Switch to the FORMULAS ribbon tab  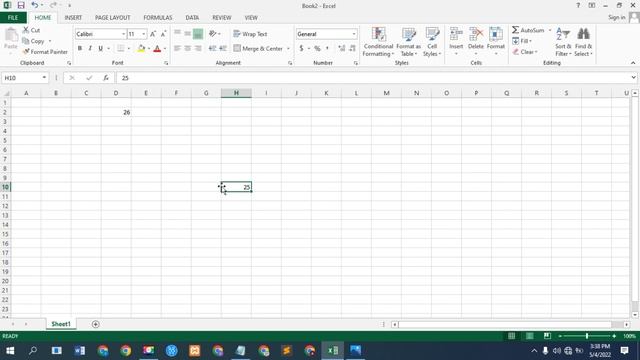tap(158, 18)
